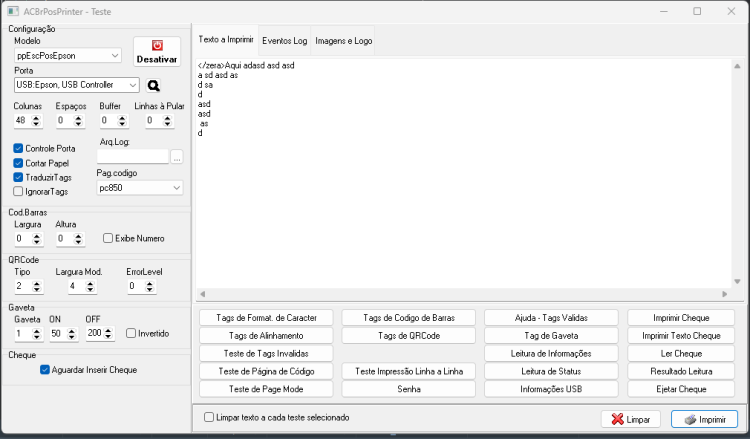Click the Desativar power icon button
Screen dimensions: 750x439
[157, 52]
